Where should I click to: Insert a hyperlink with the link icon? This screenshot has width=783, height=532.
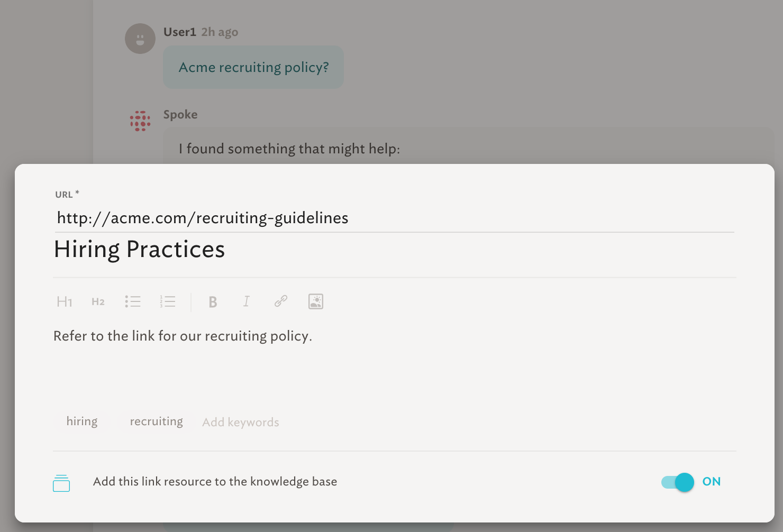pyautogui.click(x=281, y=301)
